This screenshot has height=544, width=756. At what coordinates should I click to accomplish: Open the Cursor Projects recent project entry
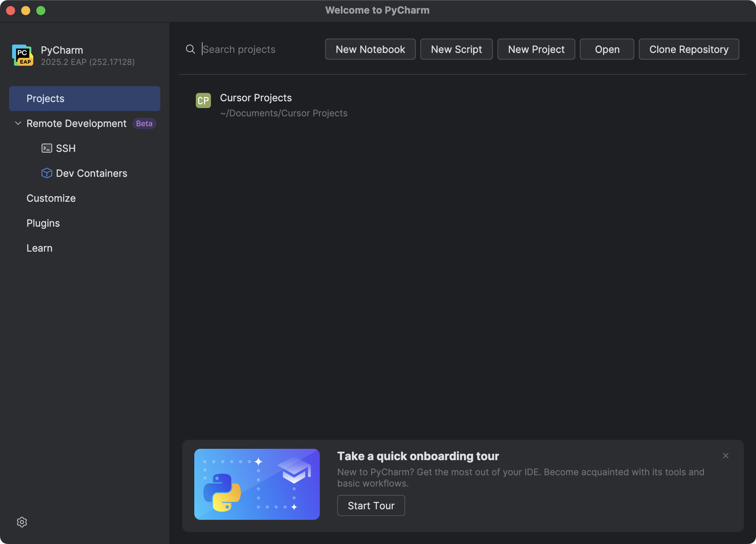pos(256,97)
